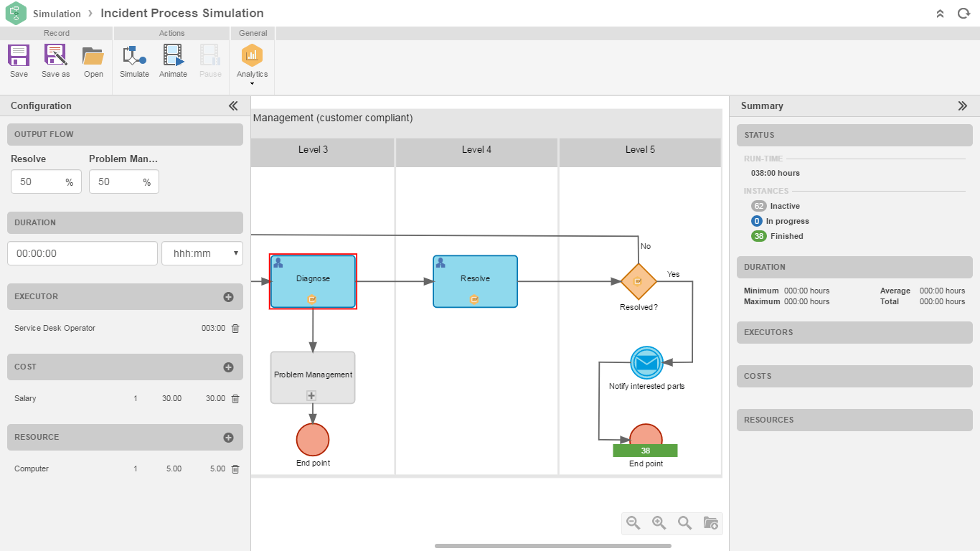Click the Computer resource row

[x=125, y=468]
